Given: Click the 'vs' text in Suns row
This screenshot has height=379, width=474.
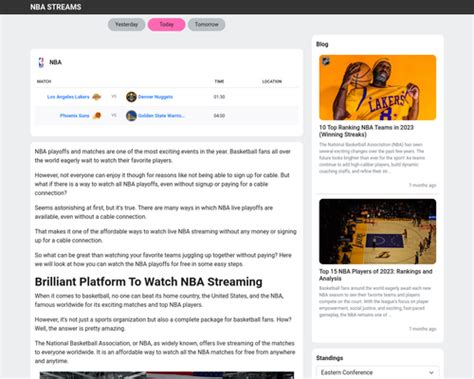Looking at the screenshot, I should click(114, 116).
